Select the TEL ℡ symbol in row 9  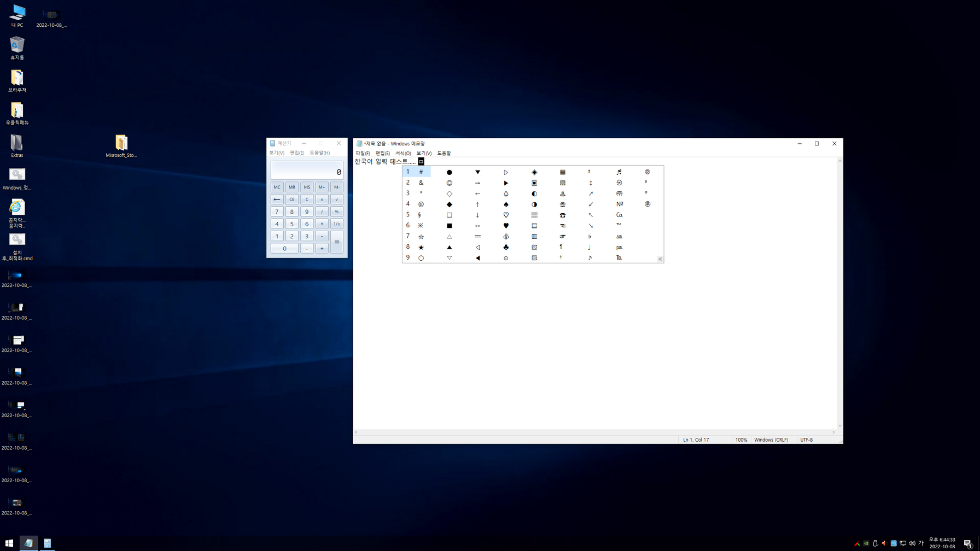[619, 258]
